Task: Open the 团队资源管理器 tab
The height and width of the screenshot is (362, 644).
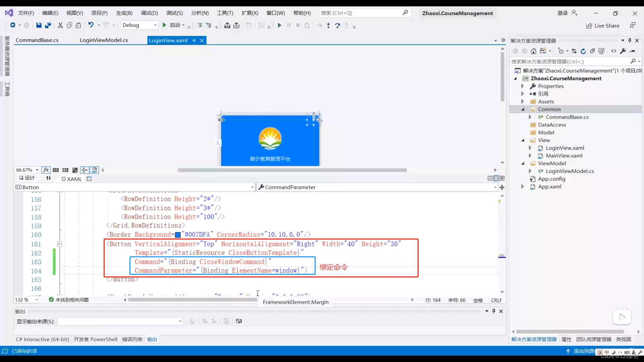Action: [594, 340]
